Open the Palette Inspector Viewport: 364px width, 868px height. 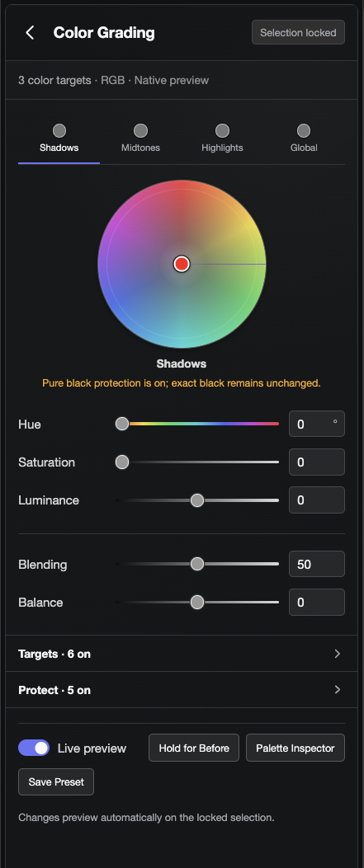(x=295, y=748)
